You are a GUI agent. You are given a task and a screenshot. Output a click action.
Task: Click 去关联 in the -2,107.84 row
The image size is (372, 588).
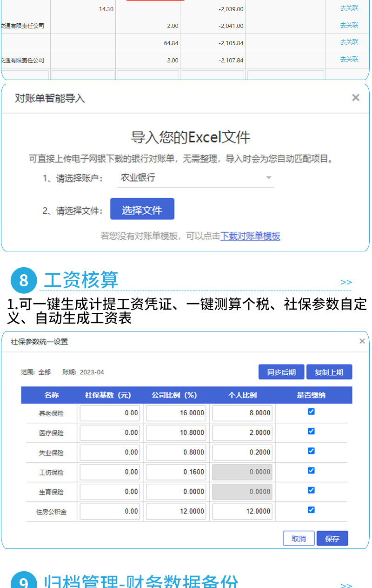click(x=349, y=59)
